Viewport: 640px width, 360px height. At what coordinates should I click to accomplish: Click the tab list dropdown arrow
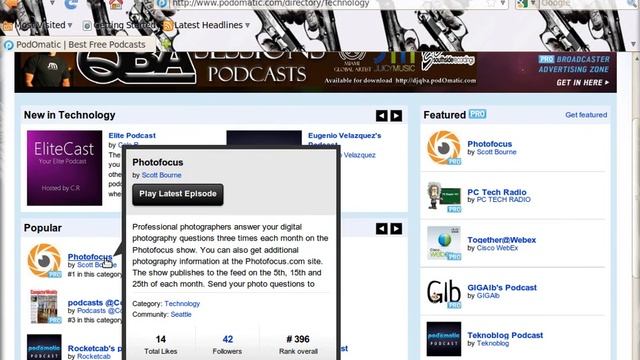click(x=633, y=44)
